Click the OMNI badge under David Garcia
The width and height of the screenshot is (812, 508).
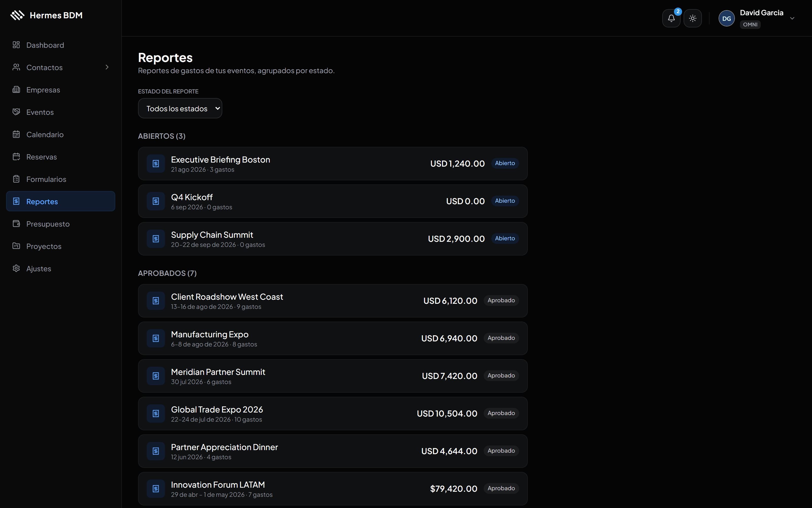[x=750, y=25]
